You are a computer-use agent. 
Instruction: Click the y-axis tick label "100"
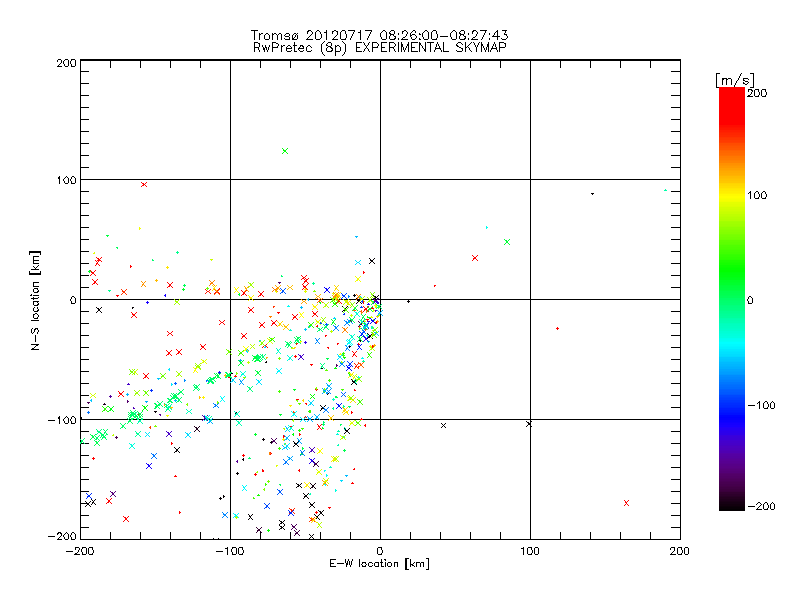(66, 180)
